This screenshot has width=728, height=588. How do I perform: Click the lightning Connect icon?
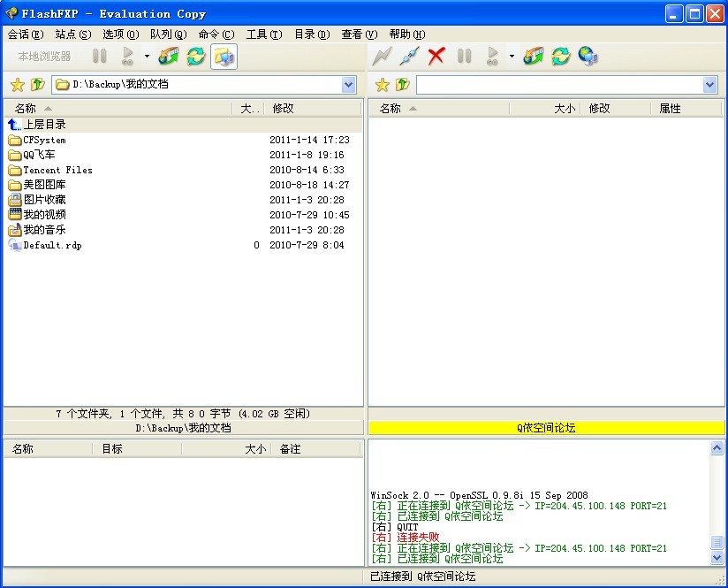[x=382, y=57]
